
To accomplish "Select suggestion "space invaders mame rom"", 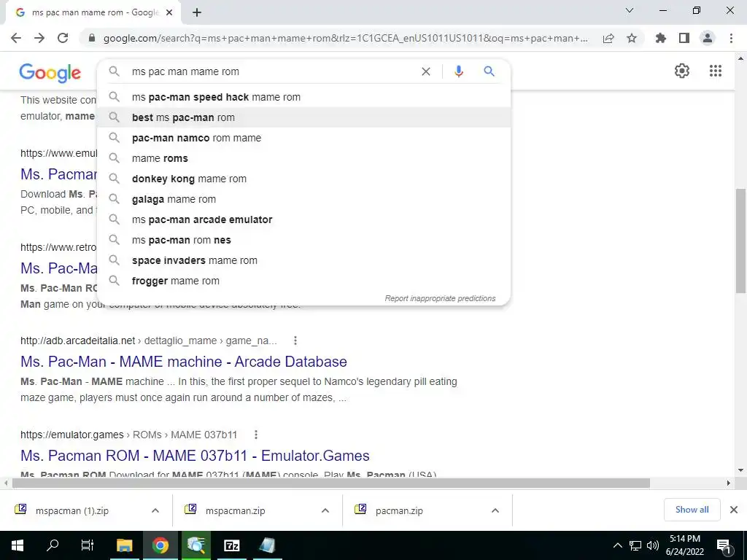I will tap(303, 261).
